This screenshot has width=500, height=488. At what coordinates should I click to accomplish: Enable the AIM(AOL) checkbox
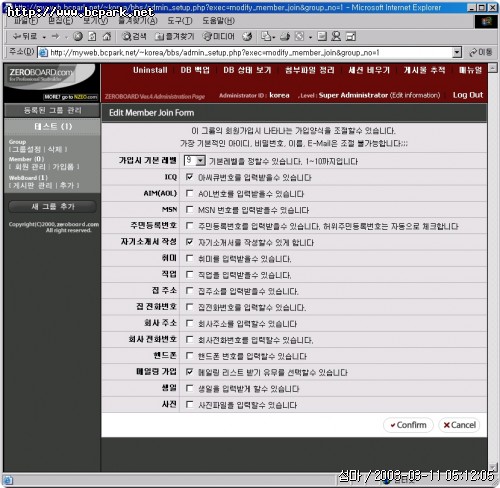(189, 193)
